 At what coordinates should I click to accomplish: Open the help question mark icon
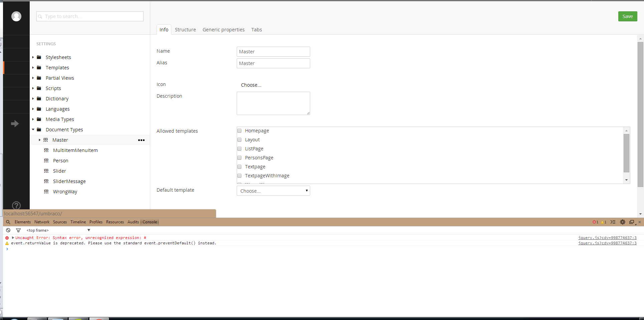pyautogui.click(x=16, y=205)
